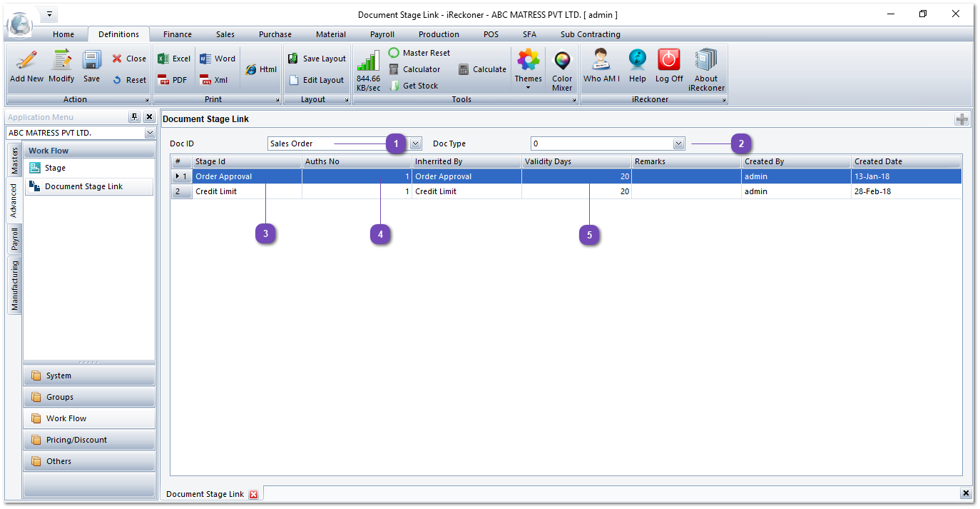Log Off from iReckoner

[668, 68]
